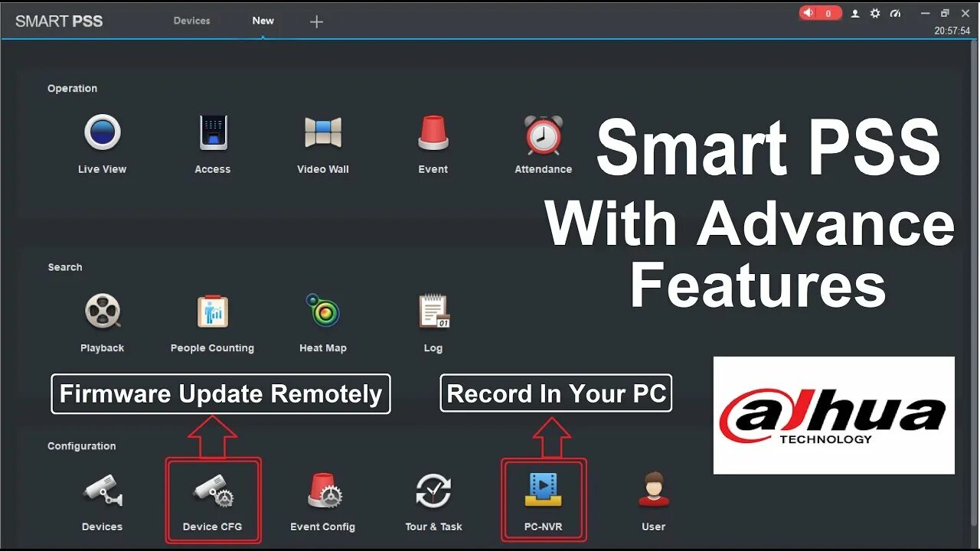This screenshot has width=980, height=551.
Task: Add a new tab with plus button
Action: click(316, 21)
